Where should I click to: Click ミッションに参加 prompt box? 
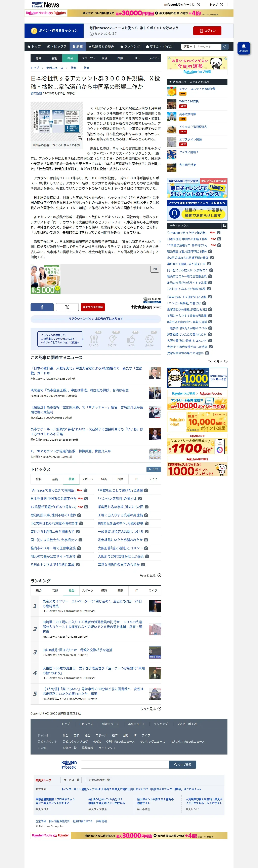[60, 339]
